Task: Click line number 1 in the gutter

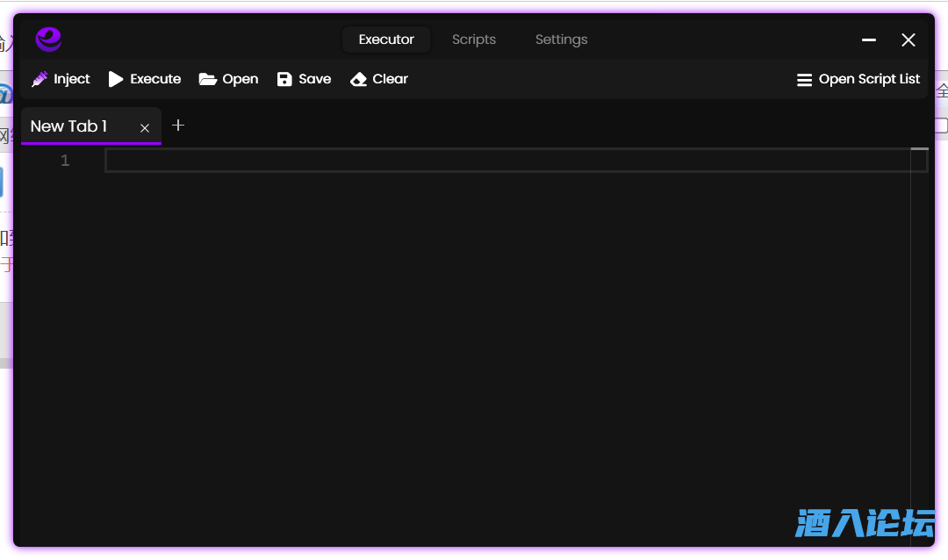Action: click(65, 161)
